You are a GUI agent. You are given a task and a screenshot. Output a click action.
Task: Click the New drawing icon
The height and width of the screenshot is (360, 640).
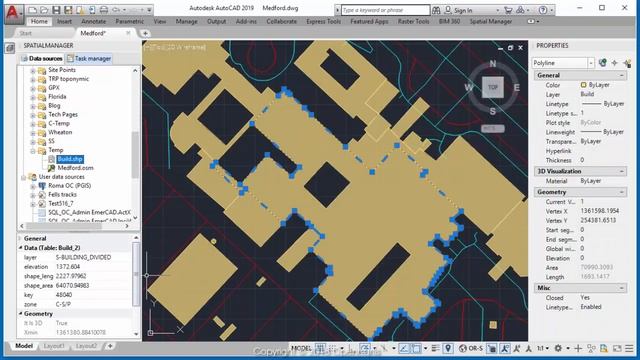pos(32,10)
